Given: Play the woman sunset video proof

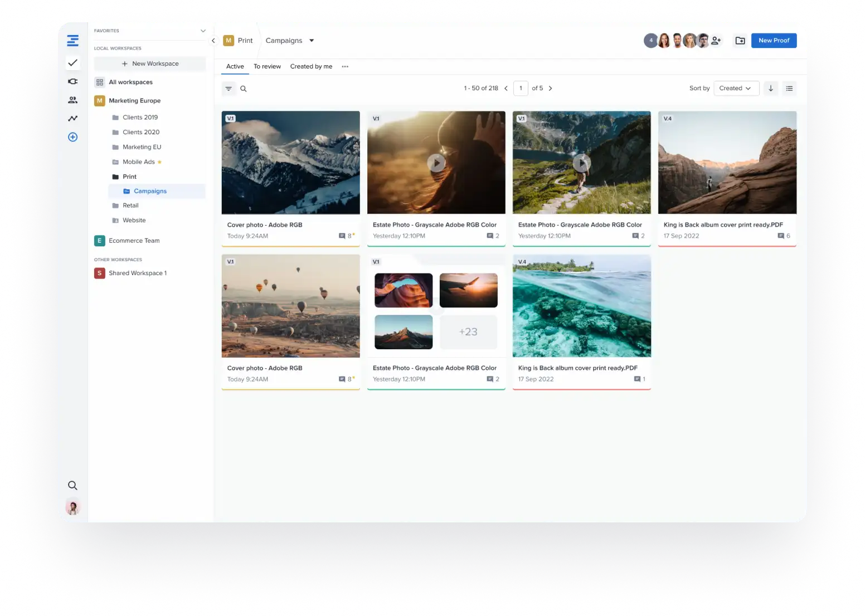Looking at the screenshot, I should 436,163.
